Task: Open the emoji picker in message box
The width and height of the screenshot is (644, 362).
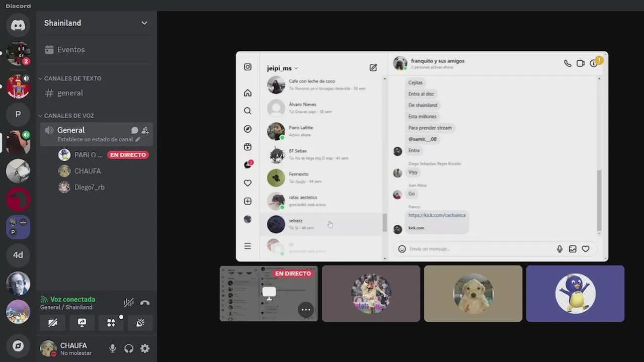Action: 402,249
